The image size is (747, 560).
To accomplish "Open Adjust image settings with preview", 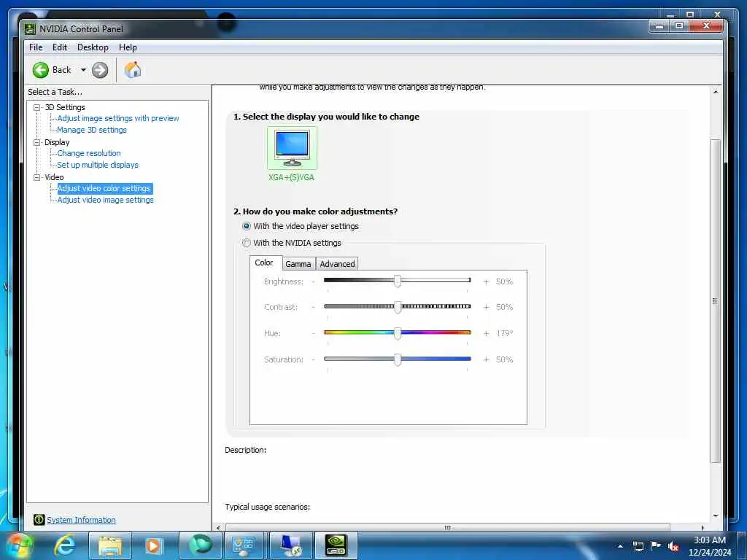I will click(118, 118).
